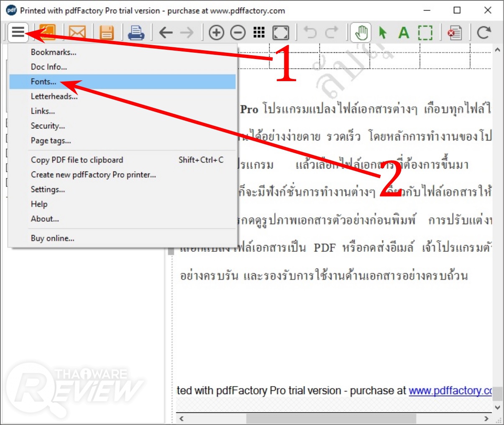
Task: Open About... menu entry
Action: 123,218
